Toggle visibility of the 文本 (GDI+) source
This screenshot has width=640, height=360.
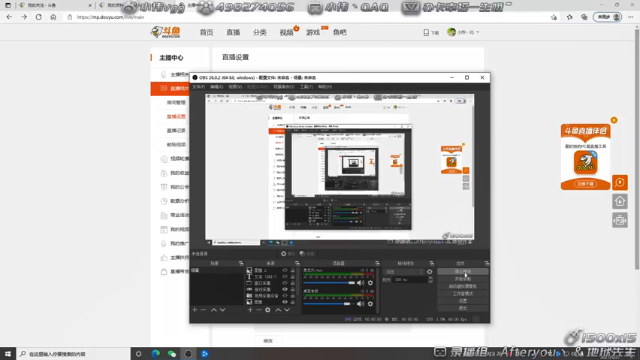click(285, 277)
